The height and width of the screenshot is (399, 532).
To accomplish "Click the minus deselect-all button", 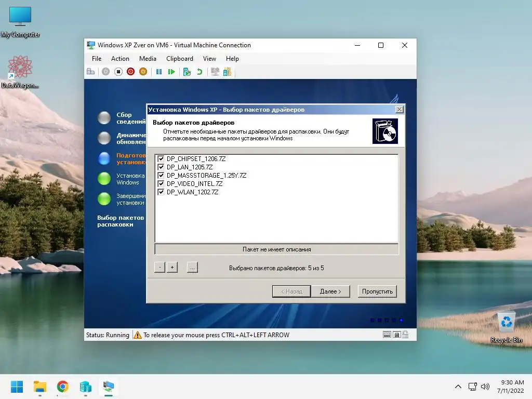I will pyautogui.click(x=160, y=268).
